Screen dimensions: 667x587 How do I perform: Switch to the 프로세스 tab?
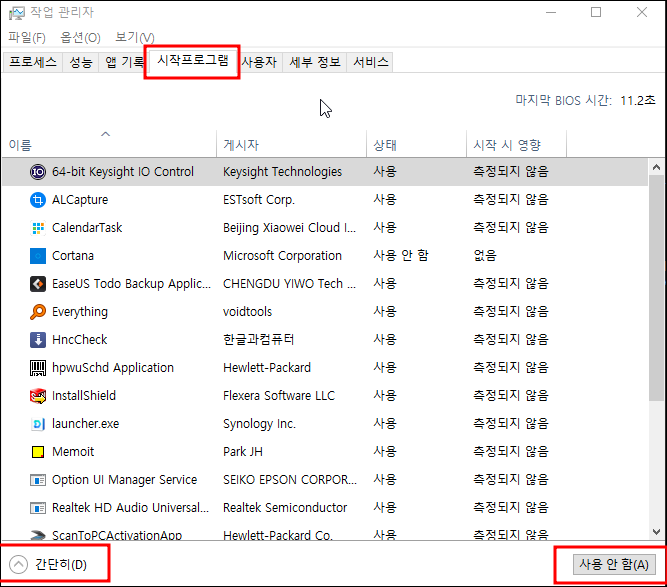tap(33, 62)
